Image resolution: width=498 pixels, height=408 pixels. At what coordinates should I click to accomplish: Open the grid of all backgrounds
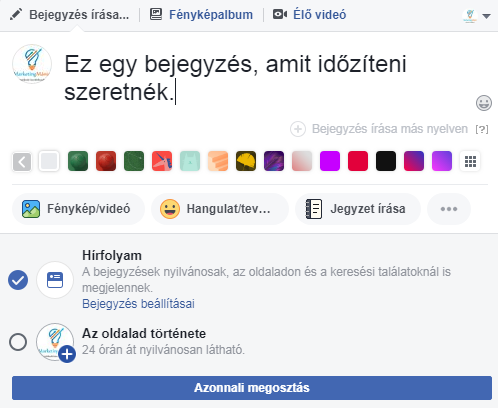coord(470,161)
